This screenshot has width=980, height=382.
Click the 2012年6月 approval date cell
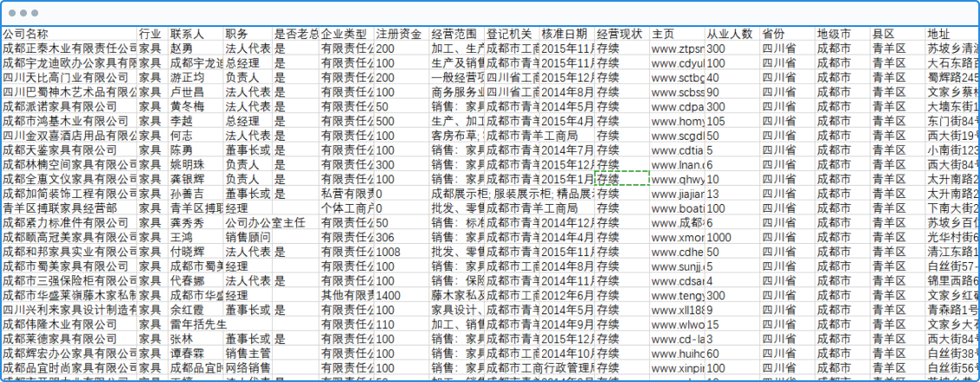566,295
